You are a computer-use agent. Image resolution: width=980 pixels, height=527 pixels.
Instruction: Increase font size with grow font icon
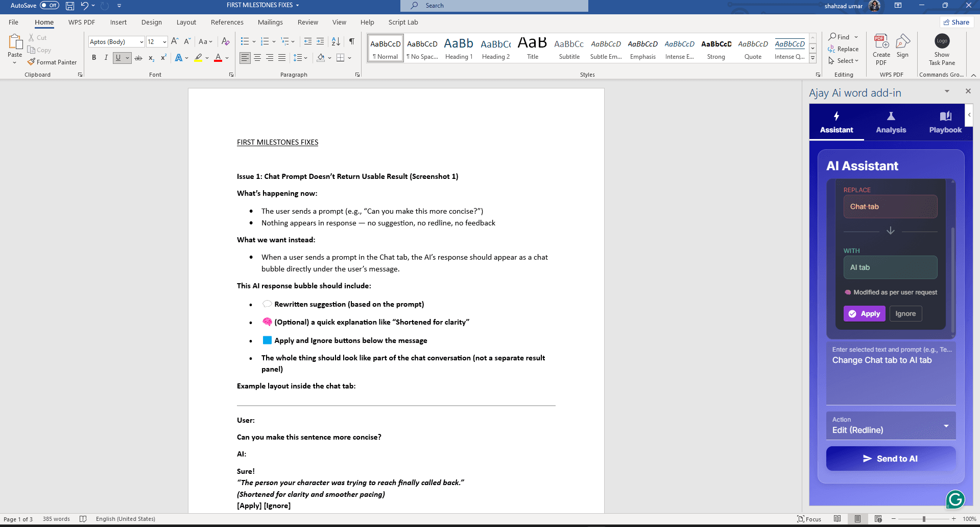coord(175,41)
